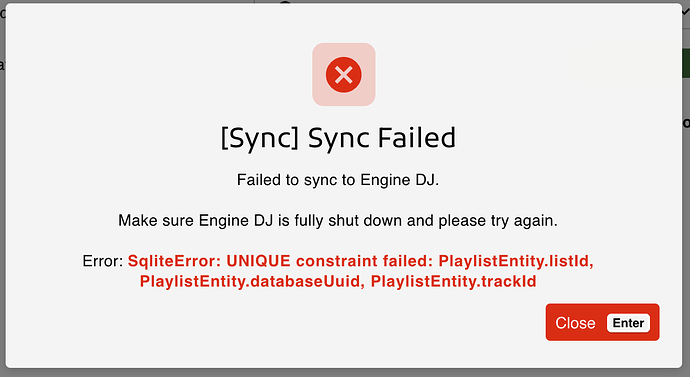Click the dropdown chevron behind the dialog corner

click(686, 12)
